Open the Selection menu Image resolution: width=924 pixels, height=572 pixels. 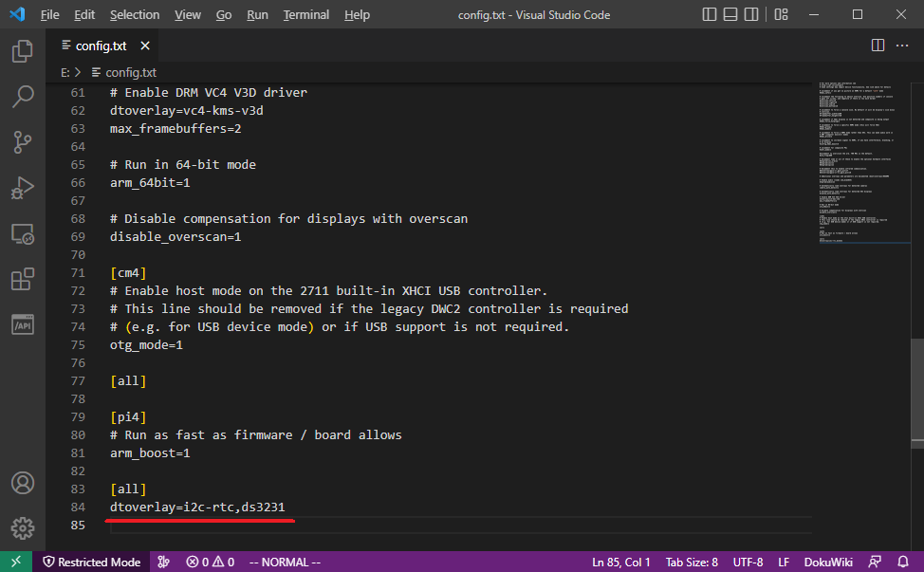point(135,15)
